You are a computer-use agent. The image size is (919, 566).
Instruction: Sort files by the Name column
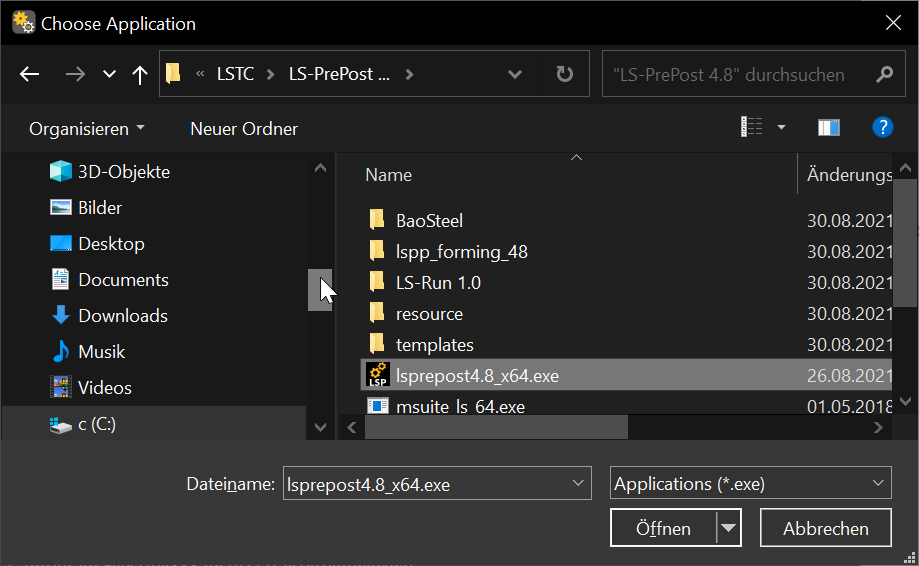coord(388,175)
